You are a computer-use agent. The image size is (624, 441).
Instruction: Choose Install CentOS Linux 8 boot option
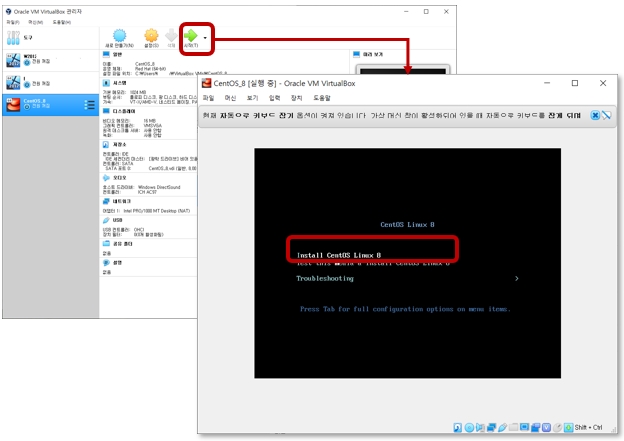[339, 255]
